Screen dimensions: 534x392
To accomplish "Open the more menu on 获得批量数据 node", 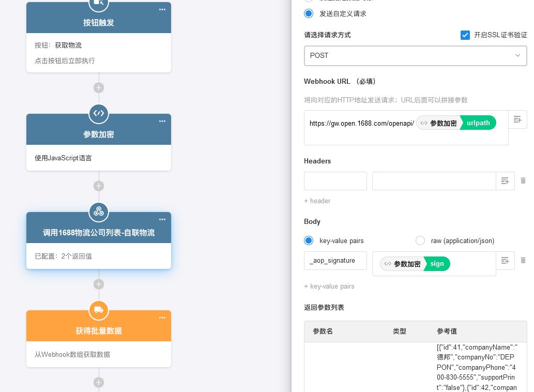I will pyautogui.click(x=162, y=318).
